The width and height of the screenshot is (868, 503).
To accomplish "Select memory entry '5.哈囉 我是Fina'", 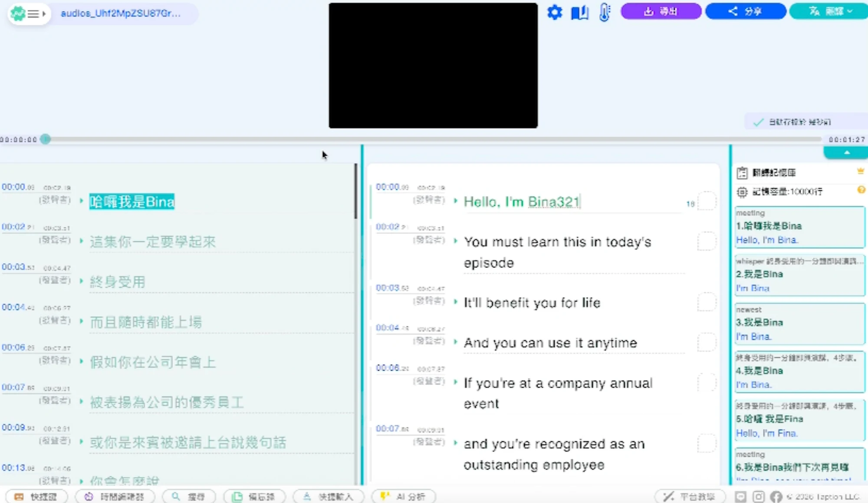I will [799, 420].
